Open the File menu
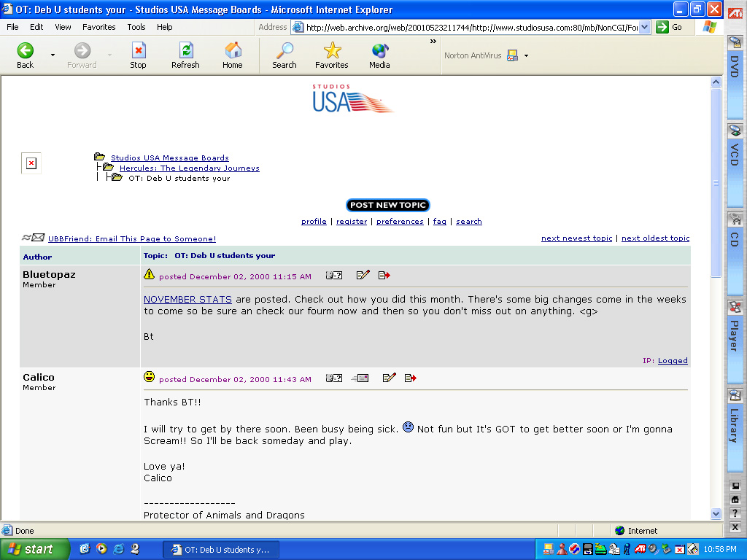 pos(13,27)
